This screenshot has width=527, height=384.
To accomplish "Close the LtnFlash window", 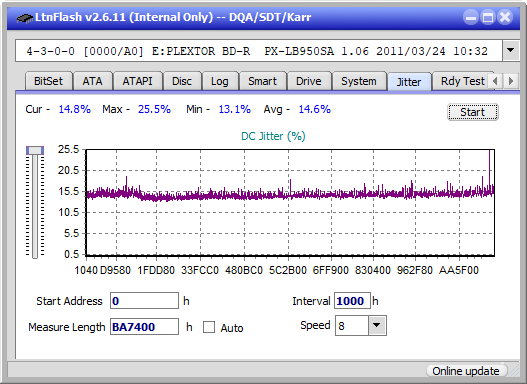I will (505, 17).
